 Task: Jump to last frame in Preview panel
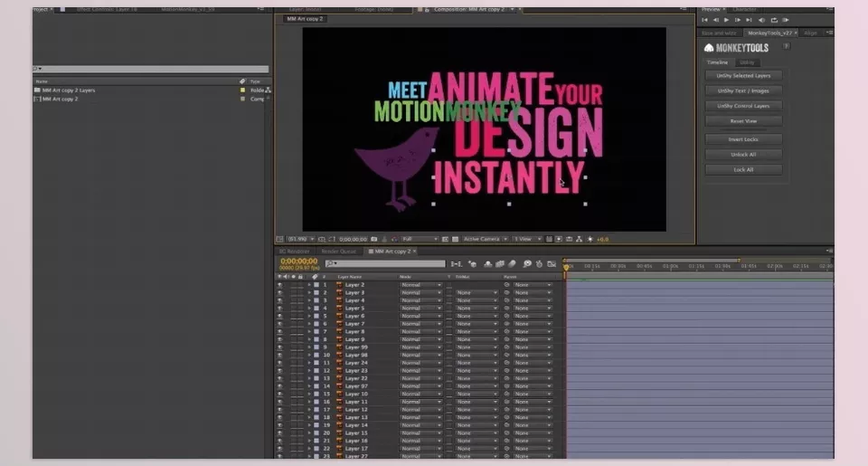[749, 20]
